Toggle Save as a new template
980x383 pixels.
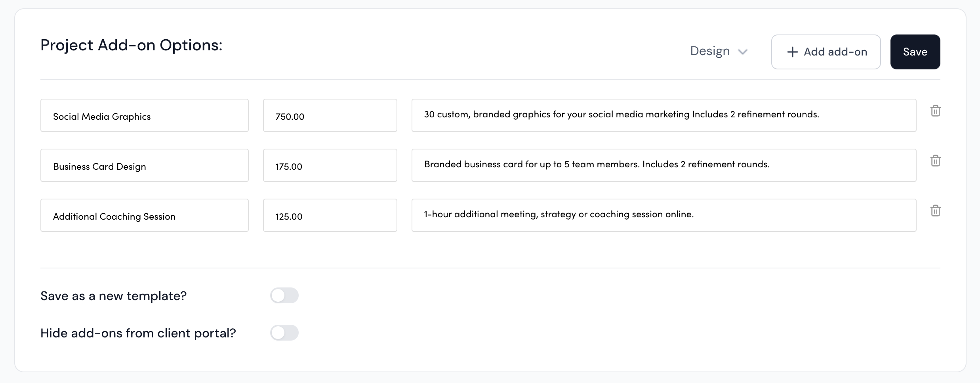point(284,295)
